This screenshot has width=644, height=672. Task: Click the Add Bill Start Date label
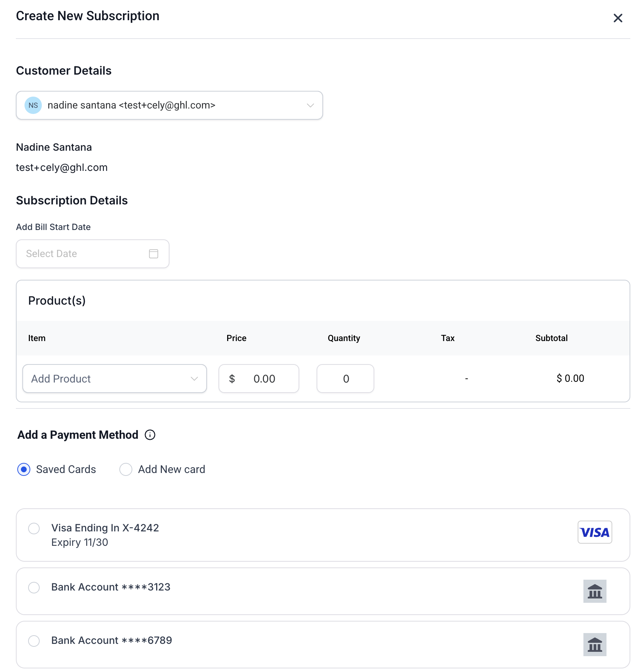click(x=53, y=227)
